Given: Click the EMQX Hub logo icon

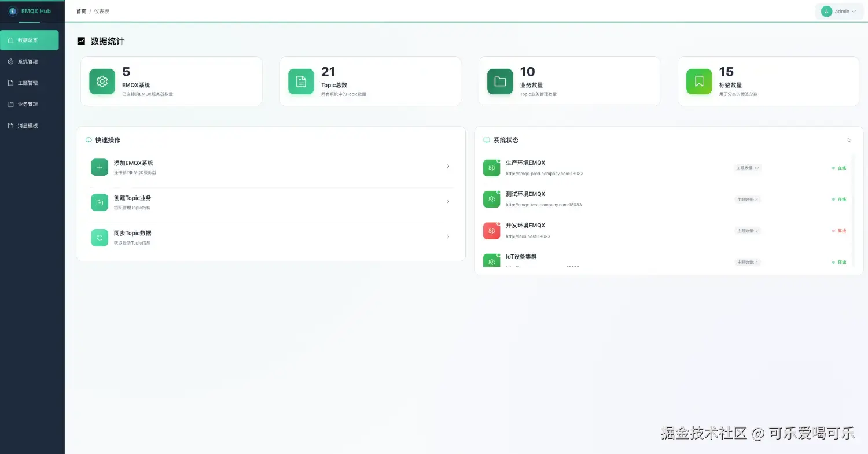Looking at the screenshot, I should 13,11.
